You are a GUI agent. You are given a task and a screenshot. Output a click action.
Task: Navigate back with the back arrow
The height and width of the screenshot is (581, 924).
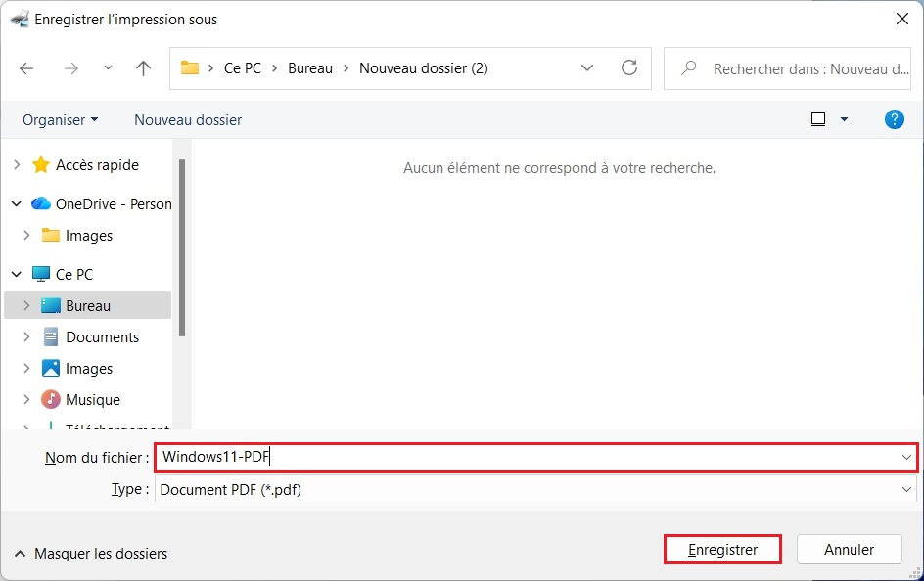pos(26,68)
